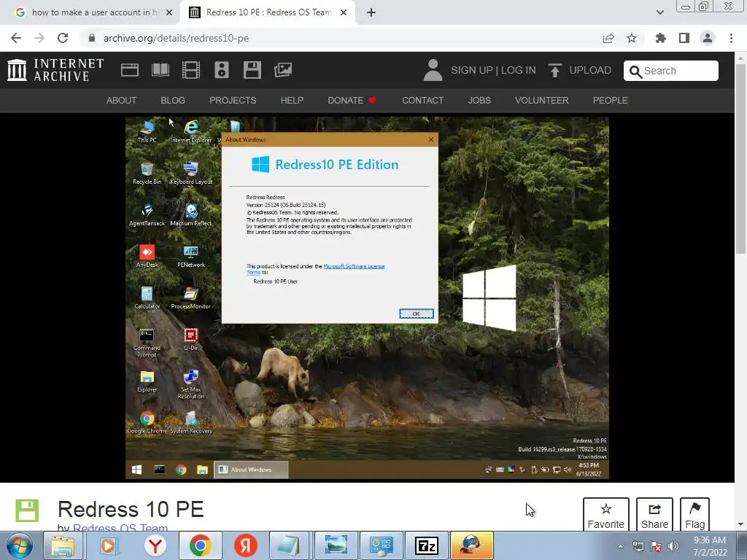Viewport: 747px width, 560px height.
Task: Open the HELP menu item
Action: (x=292, y=101)
